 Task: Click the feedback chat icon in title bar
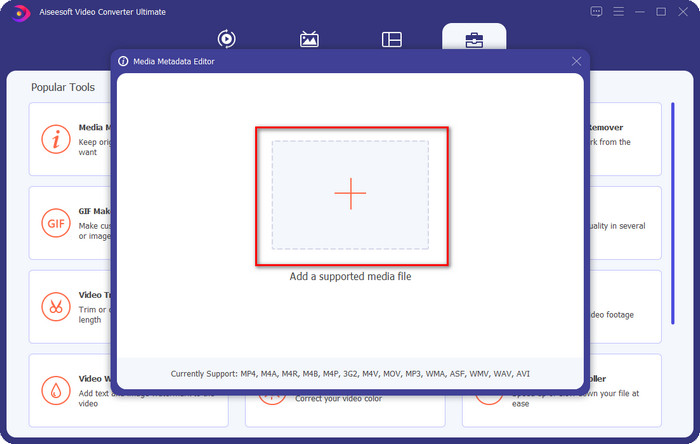597,12
